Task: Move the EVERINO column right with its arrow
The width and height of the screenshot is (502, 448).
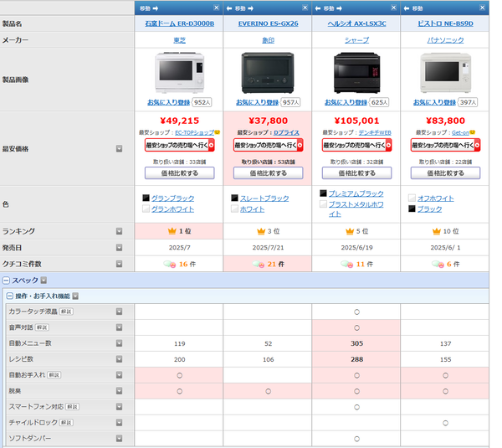Action: point(251,8)
